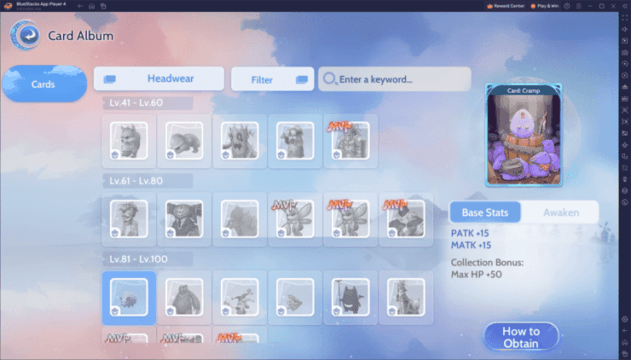This screenshot has height=360, width=631.
Task: Open the BlueStacks hamburger menu
Action: [x=578, y=6]
